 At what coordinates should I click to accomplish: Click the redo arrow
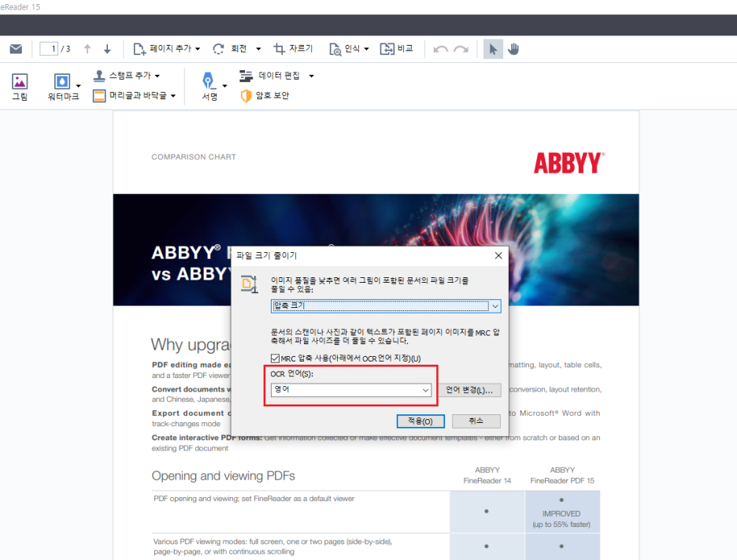pyautogui.click(x=461, y=50)
